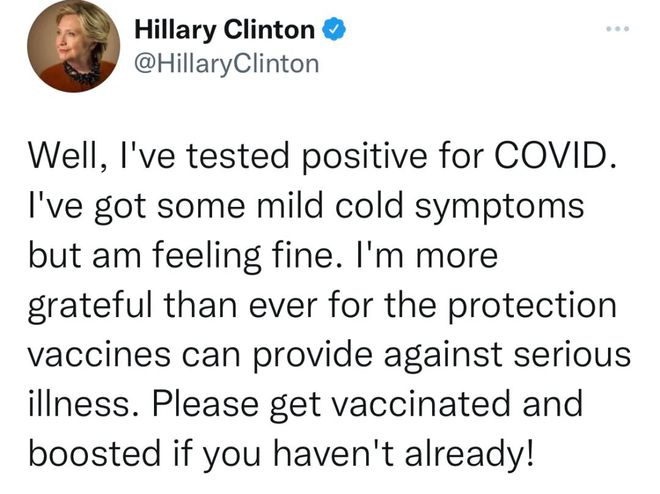Click the Hillary Clinton display name
The image size is (660, 494).
[224, 30]
